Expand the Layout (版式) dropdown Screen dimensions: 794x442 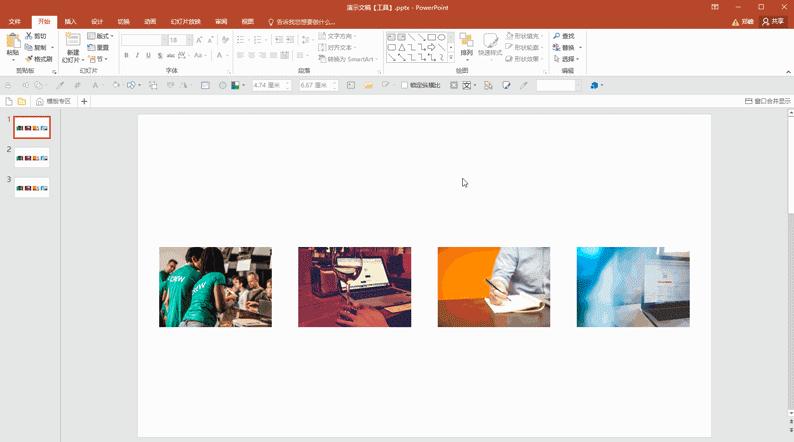[x=103, y=36]
